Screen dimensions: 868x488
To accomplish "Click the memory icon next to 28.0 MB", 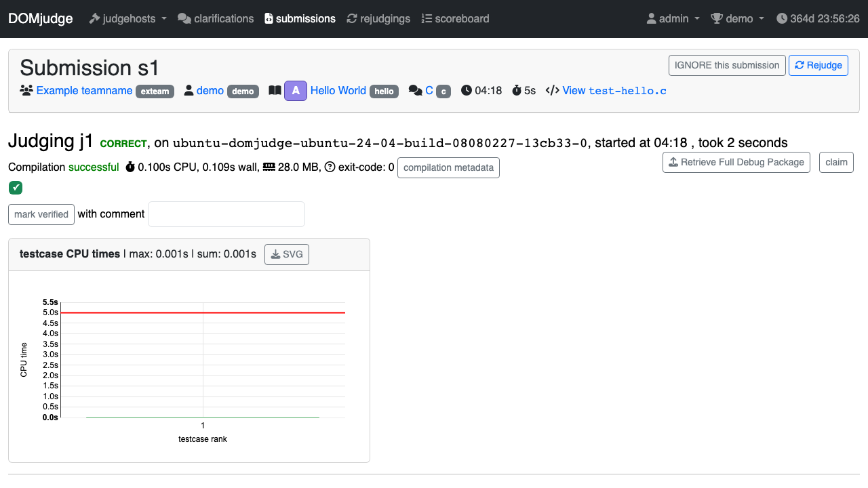I will point(269,167).
